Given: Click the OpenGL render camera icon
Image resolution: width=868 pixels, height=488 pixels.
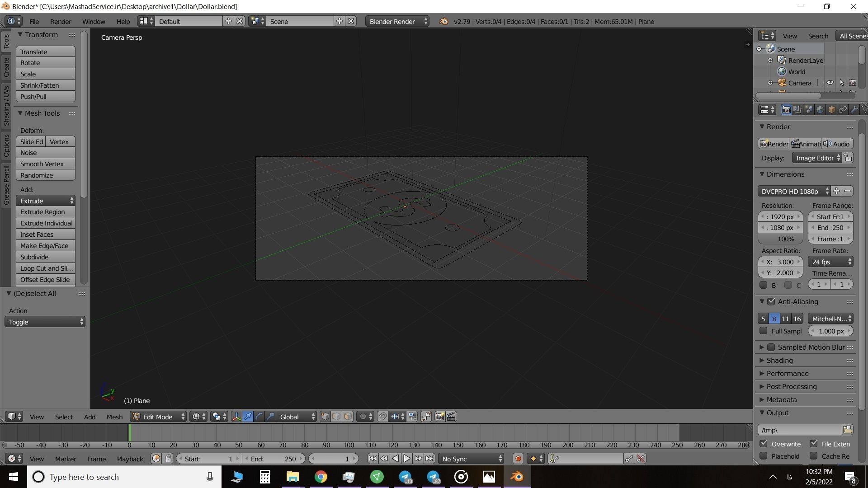Looking at the screenshot, I should (x=439, y=417).
